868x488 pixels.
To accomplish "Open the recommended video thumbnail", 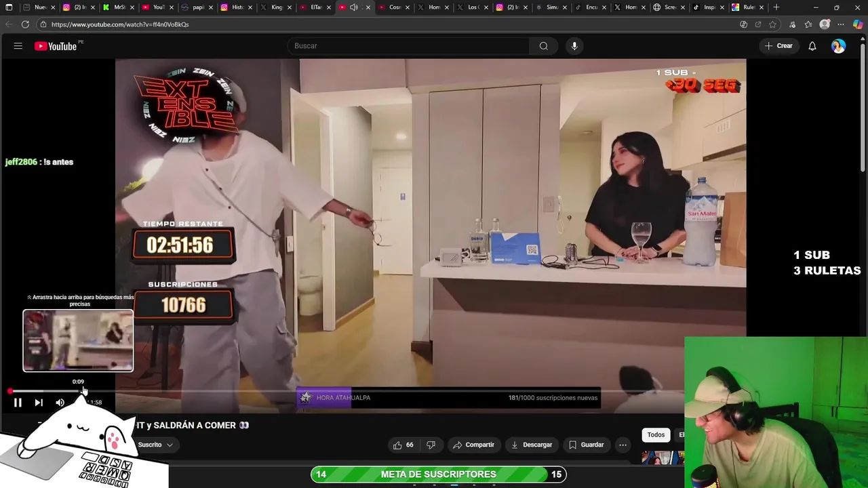I will 663,457.
